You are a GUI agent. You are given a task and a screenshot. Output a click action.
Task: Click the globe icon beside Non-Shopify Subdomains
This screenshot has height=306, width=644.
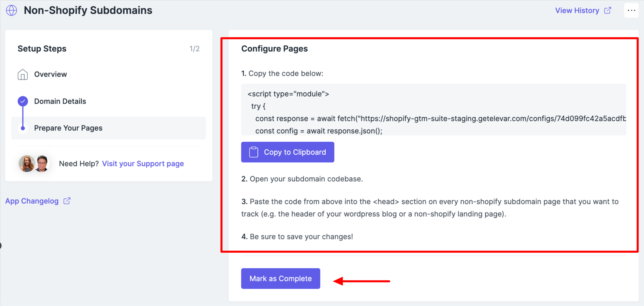[x=12, y=10]
